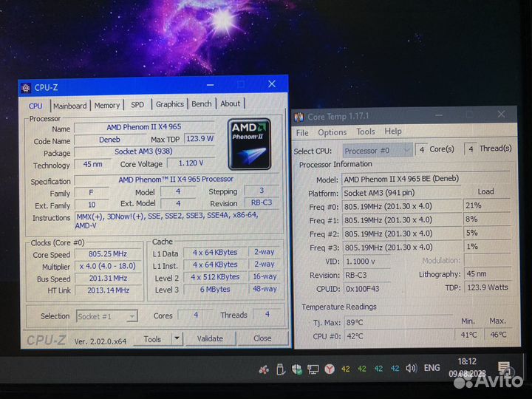532x399 pixels.
Task: Click the network monitor tray icon
Action: (313, 369)
